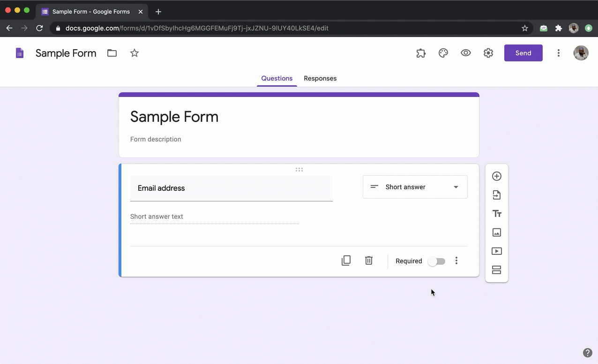Click the import questions icon
The image size is (598, 364).
click(497, 195)
